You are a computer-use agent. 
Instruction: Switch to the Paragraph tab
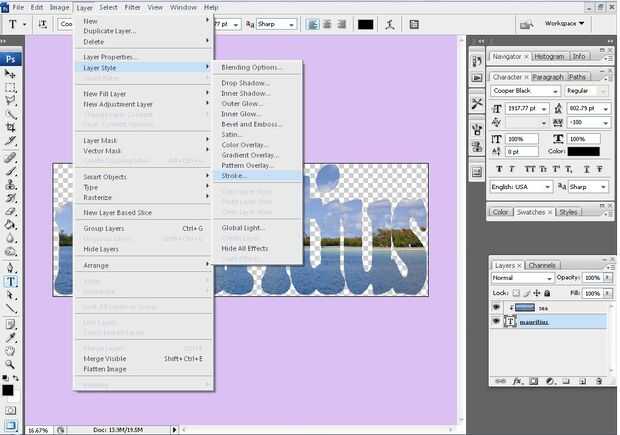(x=548, y=77)
